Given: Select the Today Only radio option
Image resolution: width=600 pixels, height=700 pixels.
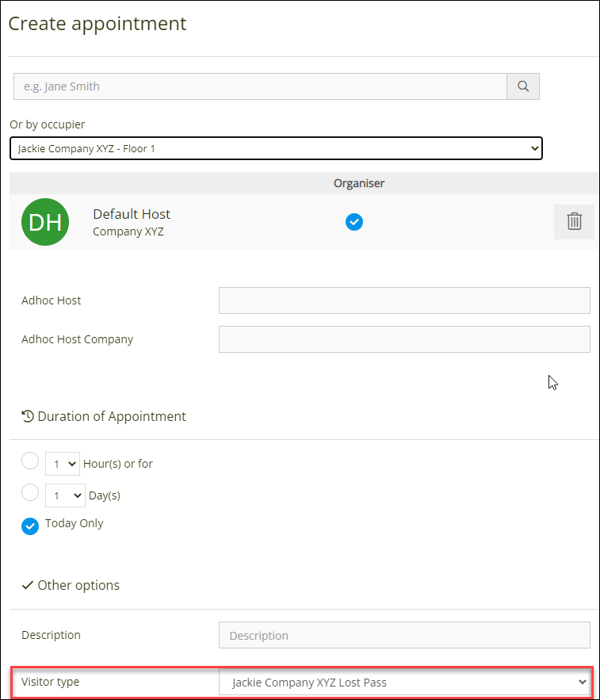Looking at the screenshot, I should (30, 526).
